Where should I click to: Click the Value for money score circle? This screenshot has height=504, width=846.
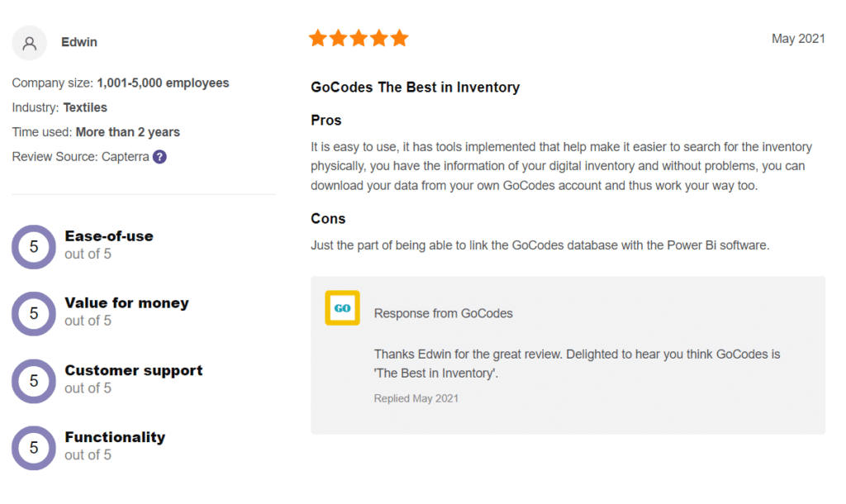[34, 314]
